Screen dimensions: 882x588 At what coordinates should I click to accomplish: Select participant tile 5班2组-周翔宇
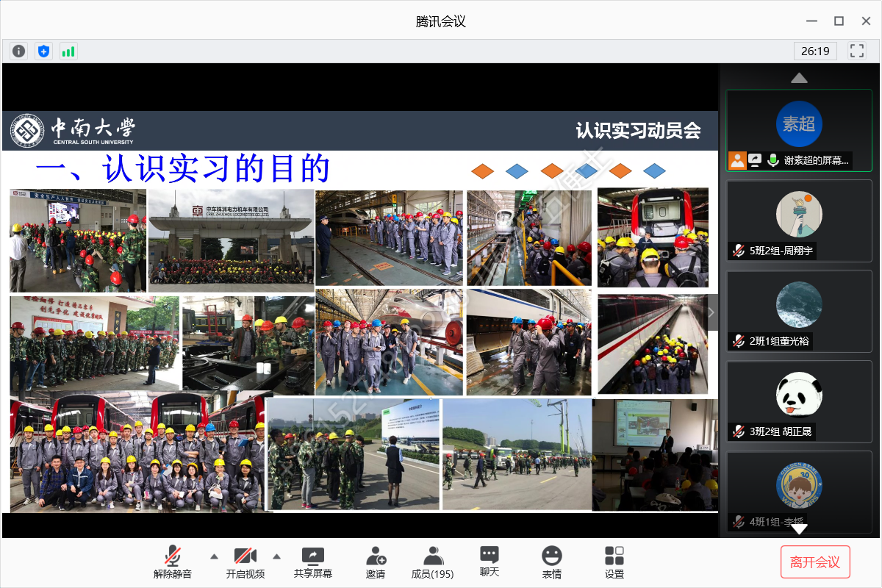coord(799,221)
